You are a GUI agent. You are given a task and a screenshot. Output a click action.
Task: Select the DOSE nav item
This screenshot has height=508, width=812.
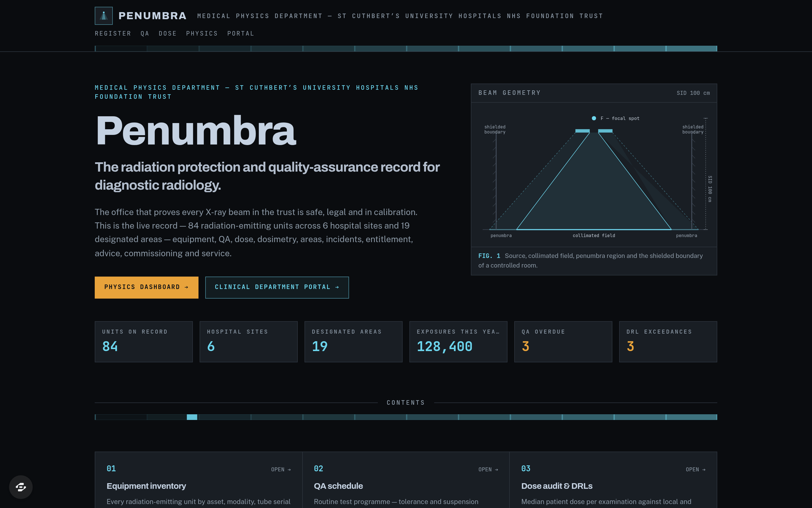[167, 34]
